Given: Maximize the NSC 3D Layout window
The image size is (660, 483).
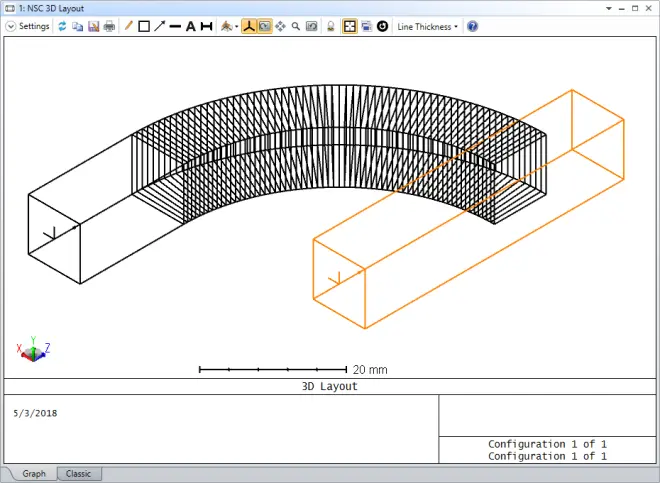Looking at the screenshot, I should [x=635, y=8].
